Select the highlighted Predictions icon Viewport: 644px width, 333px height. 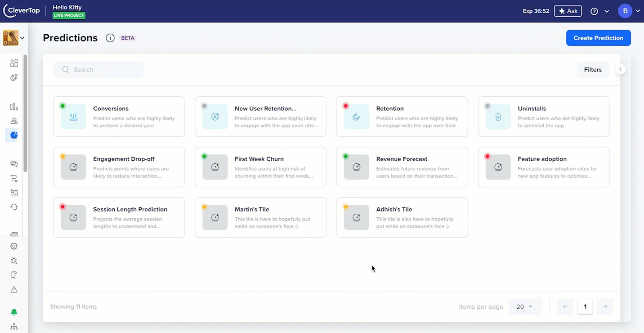(x=13, y=135)
